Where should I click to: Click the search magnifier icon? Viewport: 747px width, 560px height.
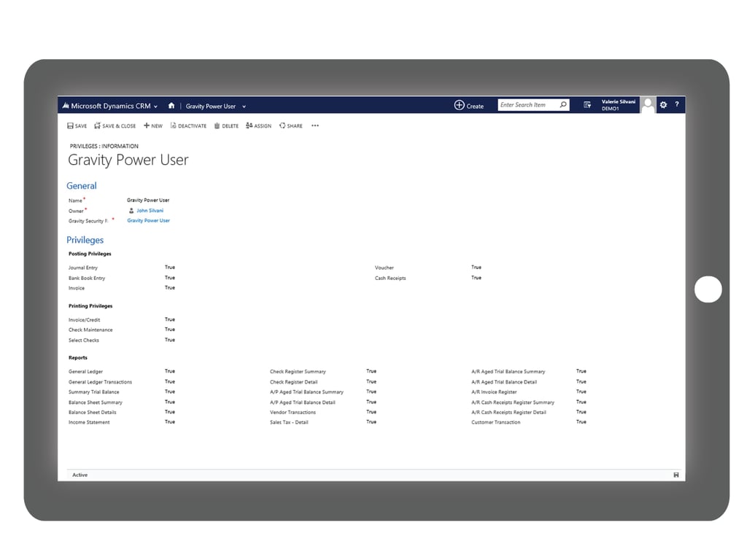click(x=563, y=105)
